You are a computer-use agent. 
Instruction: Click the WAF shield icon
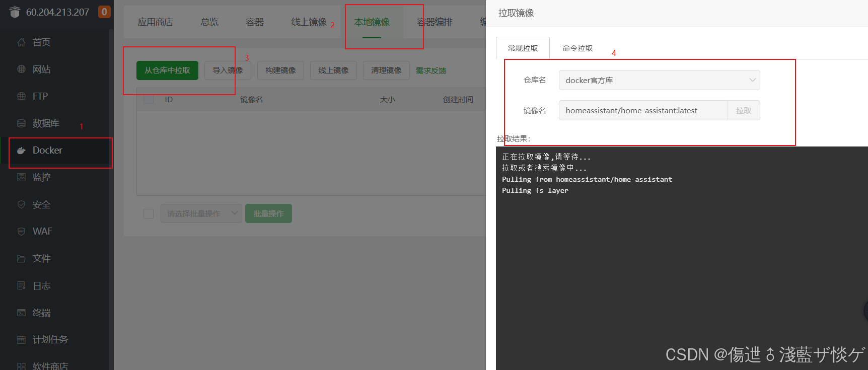[x=21, y=232]
